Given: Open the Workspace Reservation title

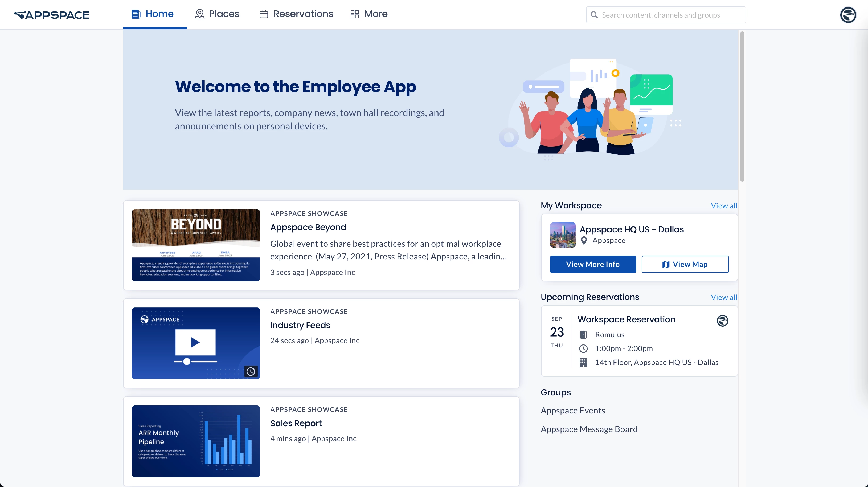Looking at the screenshot, I should pyautogui.click(x=627, y=319).
